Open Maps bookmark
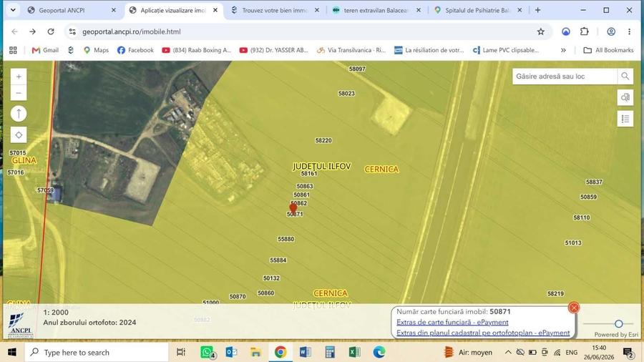This screenshot has width=644, height=362. (x=96, y=50)
